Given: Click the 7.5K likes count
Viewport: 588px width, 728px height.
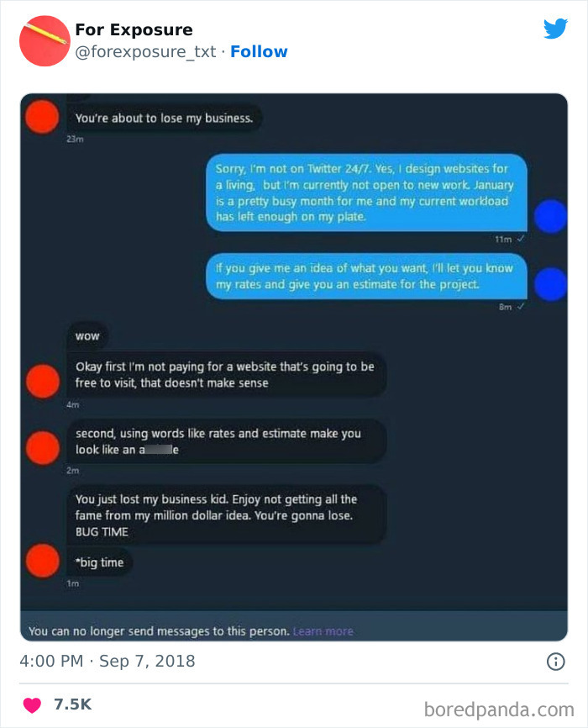Looking at the screenshot, I should [73, 704].
